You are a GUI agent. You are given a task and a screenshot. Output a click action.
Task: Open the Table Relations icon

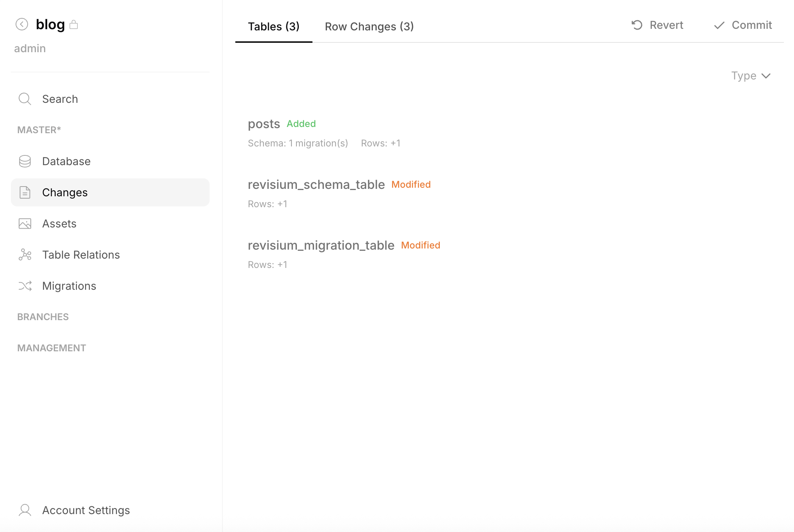pyautogui.click(x=25, y=254)
